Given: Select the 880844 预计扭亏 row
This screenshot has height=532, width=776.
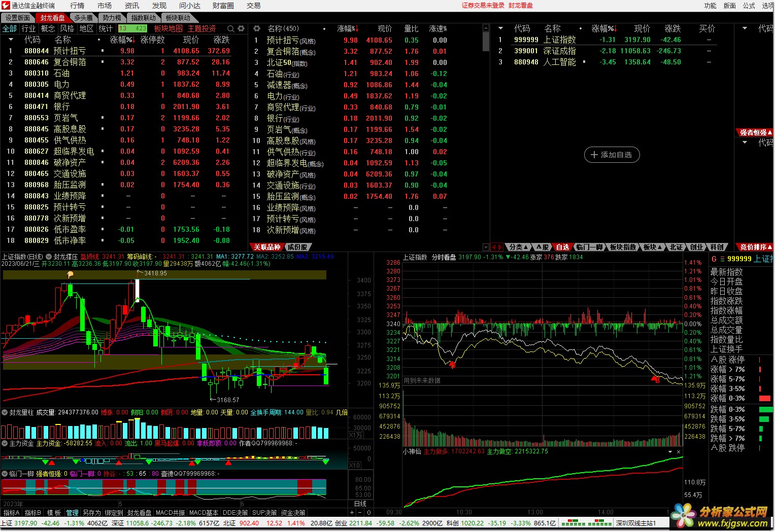Looking at the screenshot, I should point(124,51).
